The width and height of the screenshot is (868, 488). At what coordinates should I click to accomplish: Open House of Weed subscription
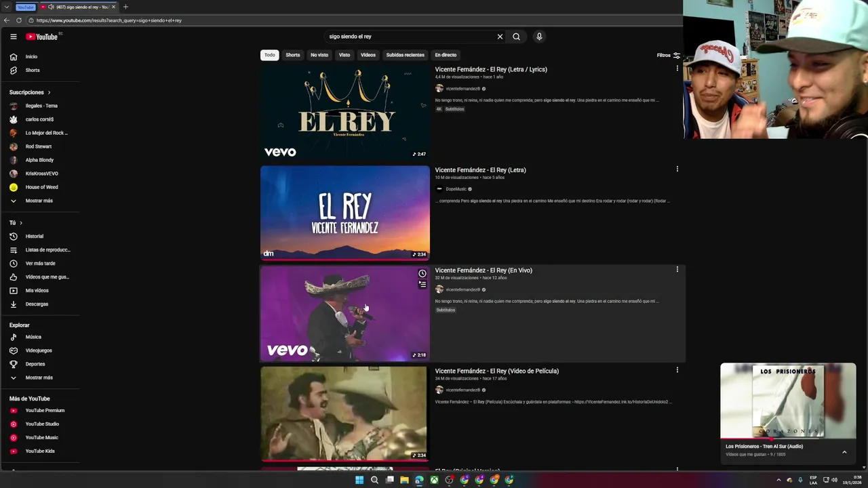click(40, 187)
